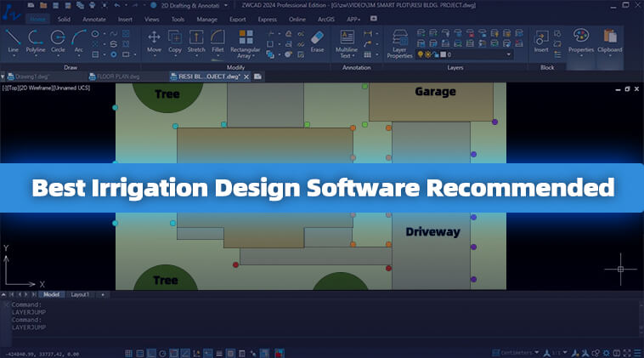Click the Print icon in quick access
644x358 pixels.
click(x=93, y=5)
